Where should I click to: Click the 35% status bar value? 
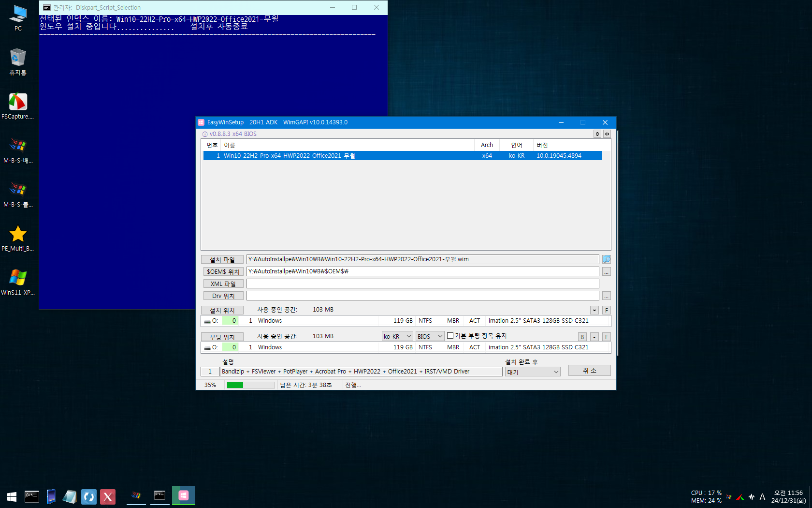click(x=210, y=385)
